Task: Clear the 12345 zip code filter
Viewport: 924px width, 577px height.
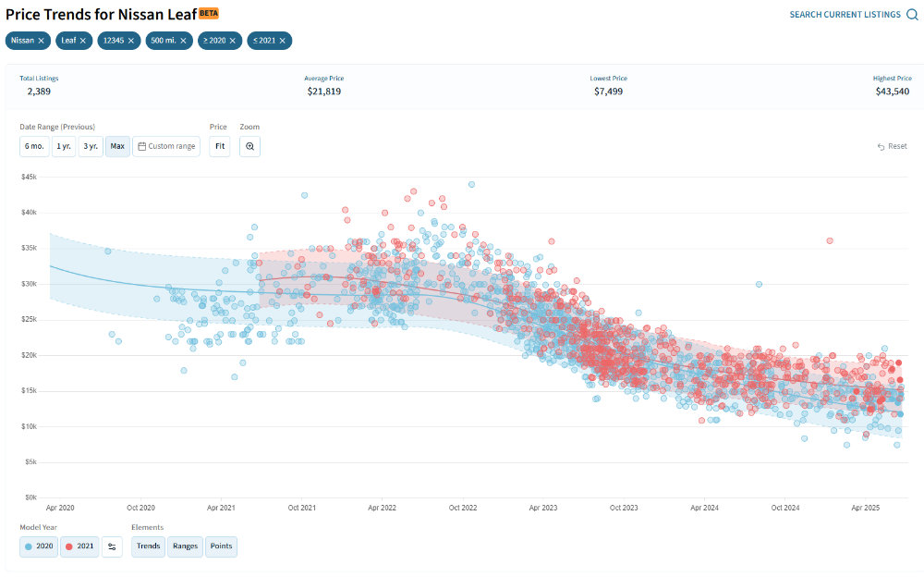Action: pos(131,41)
